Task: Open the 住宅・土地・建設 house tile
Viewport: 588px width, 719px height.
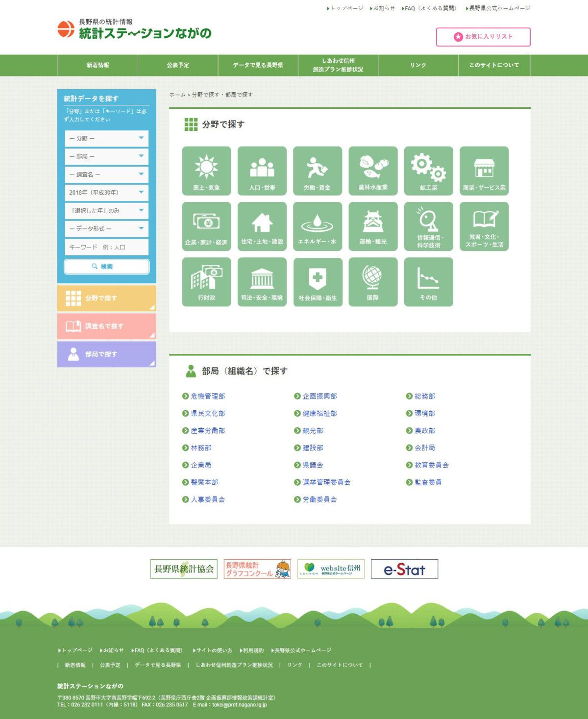Action: pos(262,226)
